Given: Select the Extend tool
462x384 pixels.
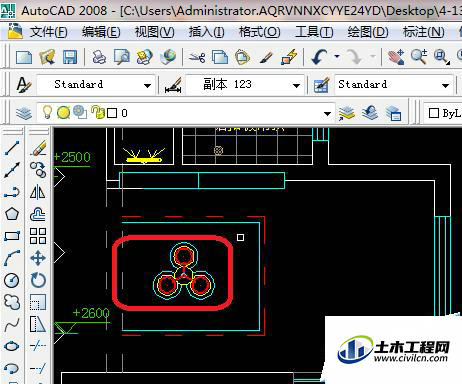Looking at the screenshot, I should pos(38,368).
